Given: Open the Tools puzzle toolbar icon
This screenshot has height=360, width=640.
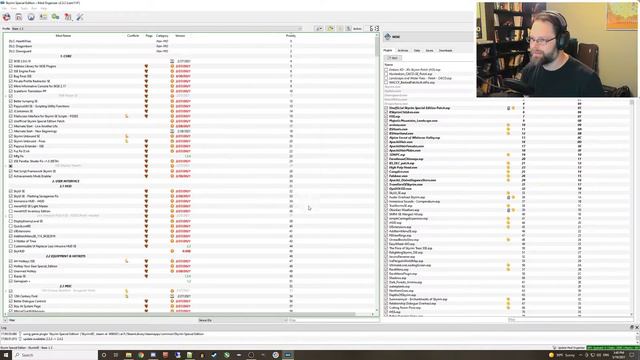Looking at the screenshot, I should coord(68,17).
